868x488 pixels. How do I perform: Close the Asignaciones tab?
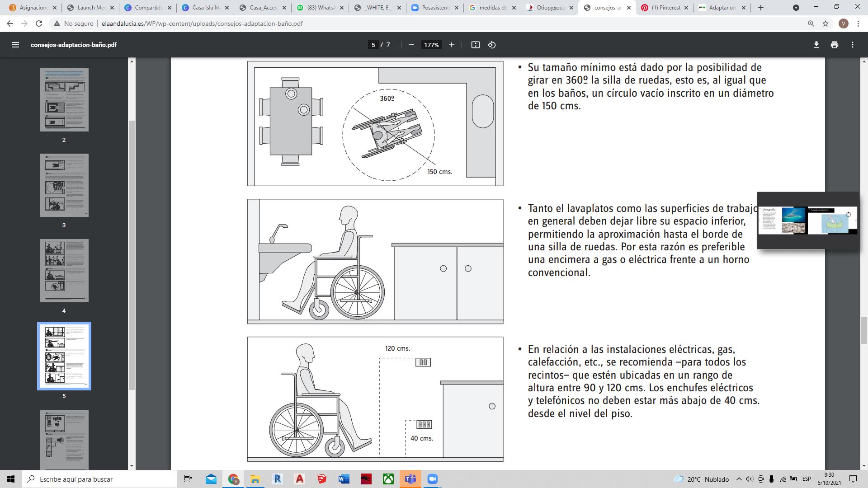[55, 8]
